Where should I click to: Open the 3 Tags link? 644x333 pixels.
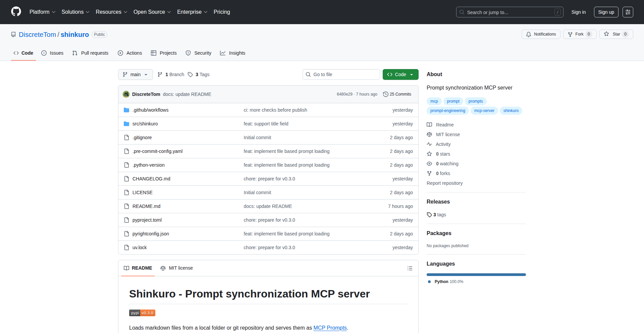(199, 74)
